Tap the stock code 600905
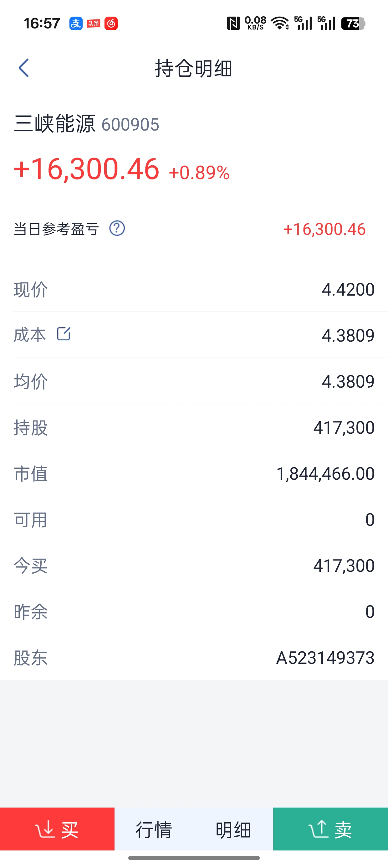 point(130,125)
